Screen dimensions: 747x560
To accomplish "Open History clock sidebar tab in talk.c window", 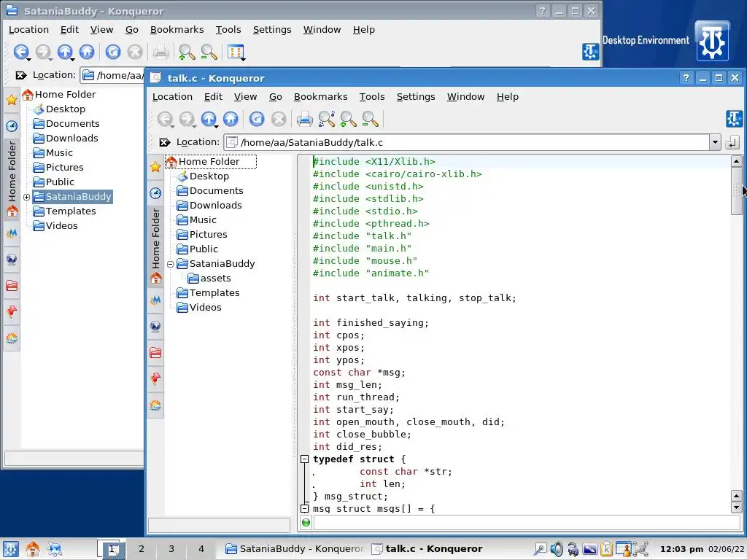I will click(155, 192).
